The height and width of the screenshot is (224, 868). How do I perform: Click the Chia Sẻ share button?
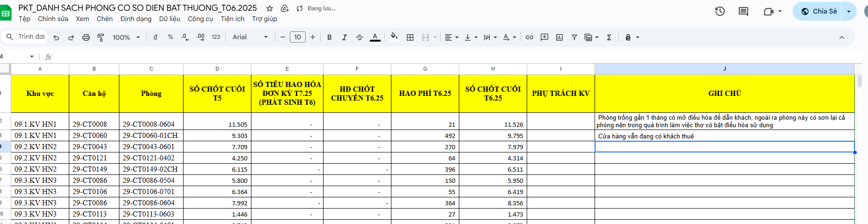(818, 11)
